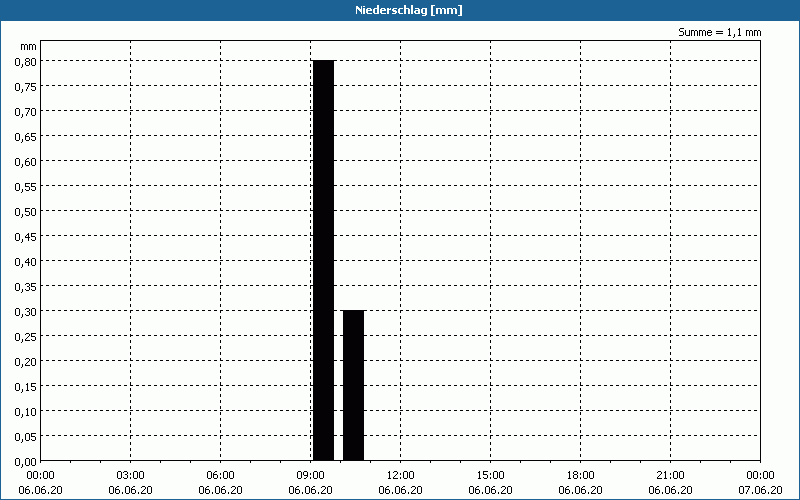
Task: Click the 06.06.20 date under 18:00
Action: (x=580, y=490)
